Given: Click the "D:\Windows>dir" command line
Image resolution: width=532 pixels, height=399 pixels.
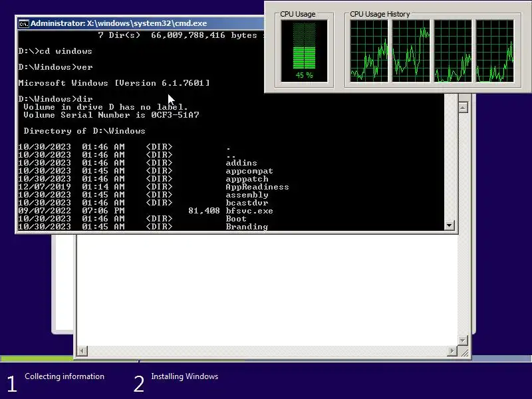Looking at the screenshot, I should [55, 99].
